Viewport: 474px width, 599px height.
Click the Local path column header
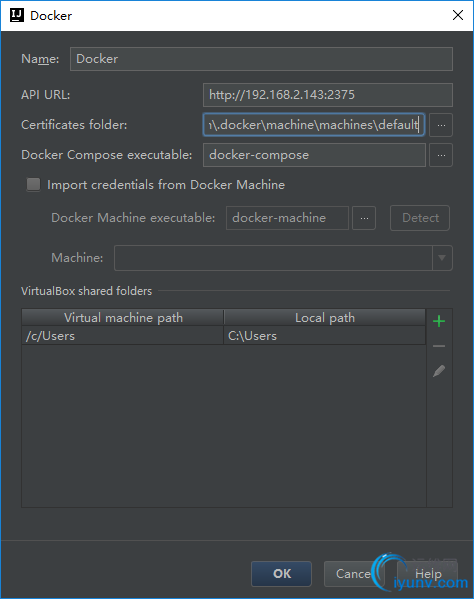click(325, 317)
